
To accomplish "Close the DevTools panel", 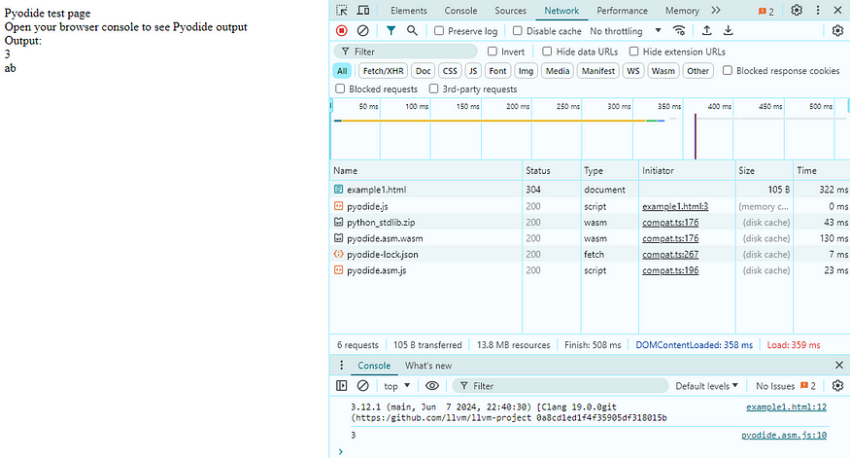I will coord(838,10).
